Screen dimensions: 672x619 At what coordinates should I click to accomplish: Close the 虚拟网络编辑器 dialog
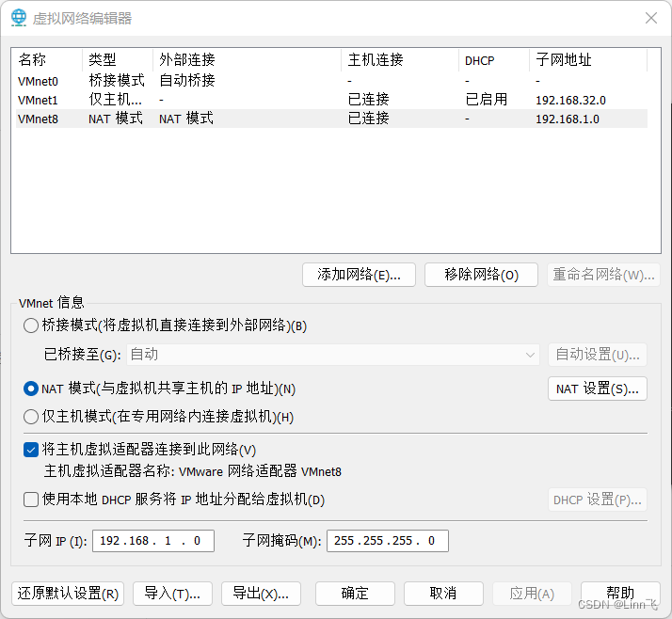(651, 18)
